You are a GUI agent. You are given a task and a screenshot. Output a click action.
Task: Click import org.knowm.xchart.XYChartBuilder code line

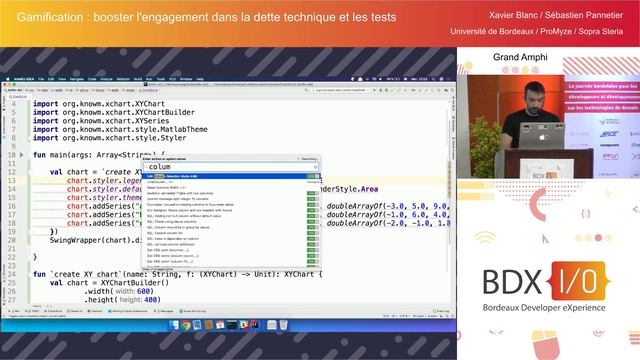114,112
